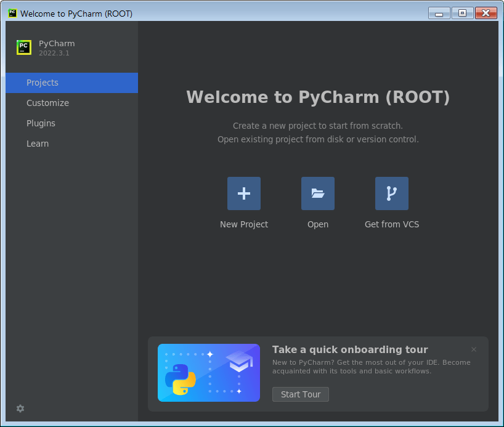Open the settings gear in the sidebar corner
This screenshot has width=504, height=427.
pyautogui.click(x=20, y=409)
